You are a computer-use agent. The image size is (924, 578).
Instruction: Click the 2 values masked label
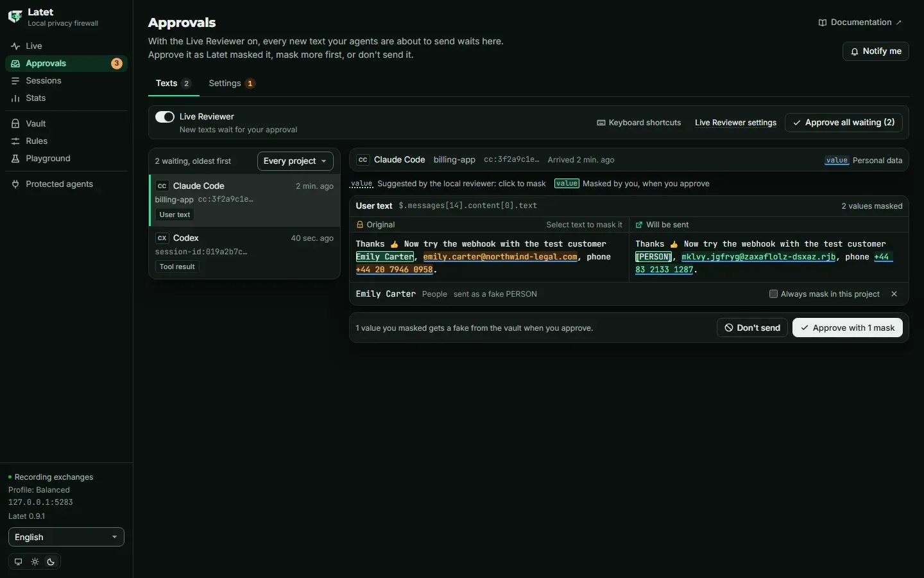[872, 206]
